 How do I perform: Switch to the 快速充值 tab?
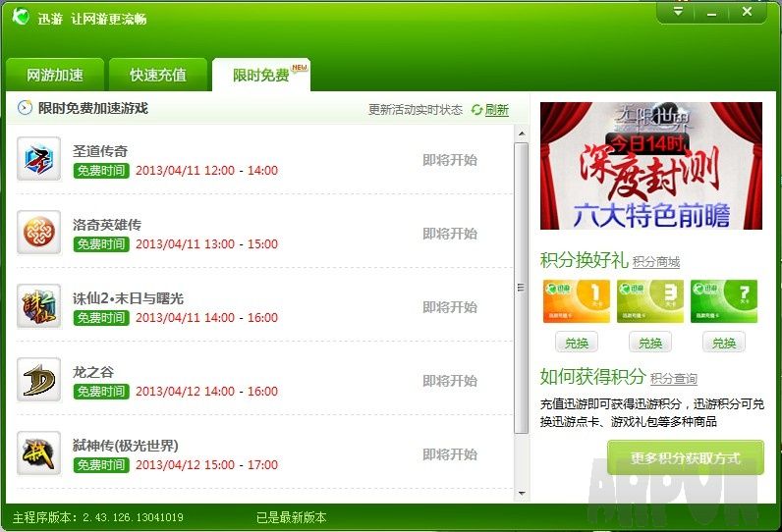pos(157,75)
